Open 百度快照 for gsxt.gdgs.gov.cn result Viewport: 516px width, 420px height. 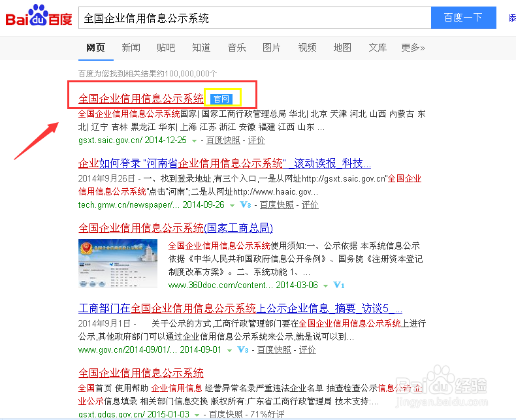click(226, 414)
